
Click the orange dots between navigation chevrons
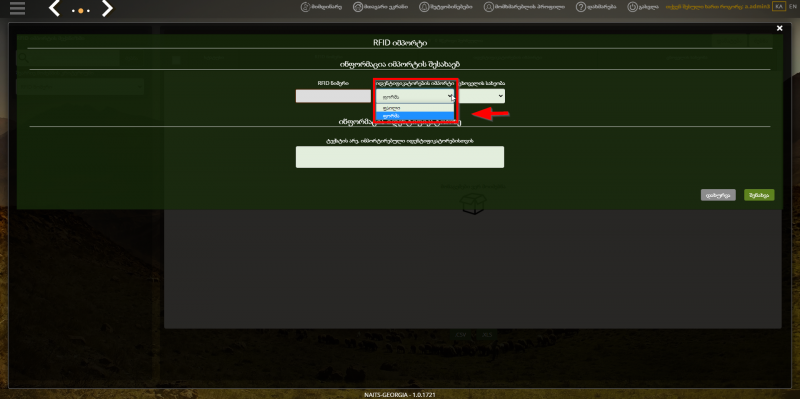point(81,10)
